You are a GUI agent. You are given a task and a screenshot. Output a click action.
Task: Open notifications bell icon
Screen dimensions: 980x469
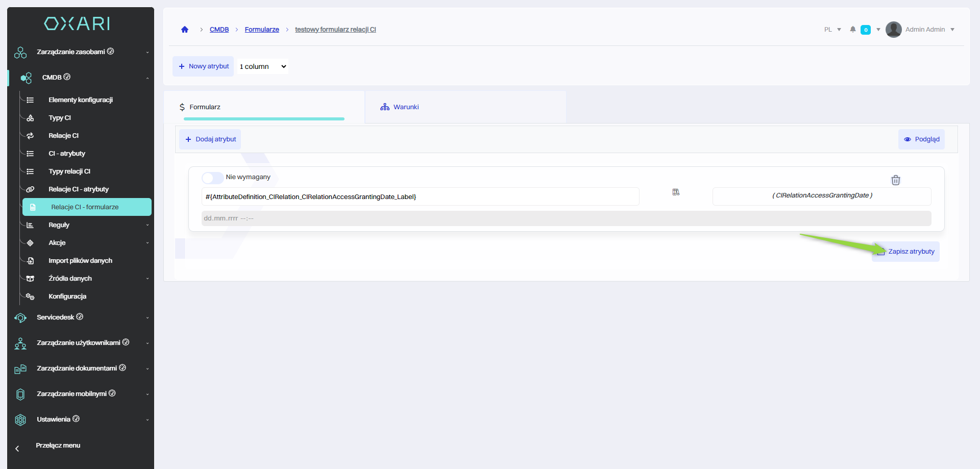(x=852, y=30)
